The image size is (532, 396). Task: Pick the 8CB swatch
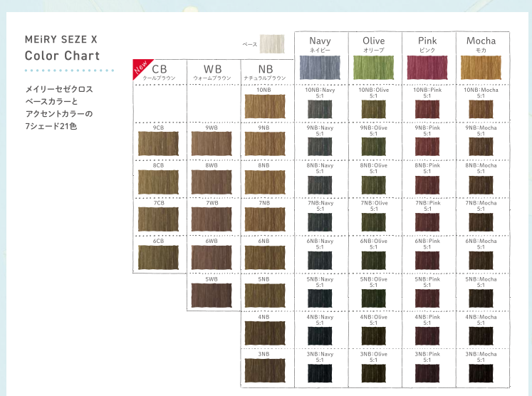pos(158,182)
